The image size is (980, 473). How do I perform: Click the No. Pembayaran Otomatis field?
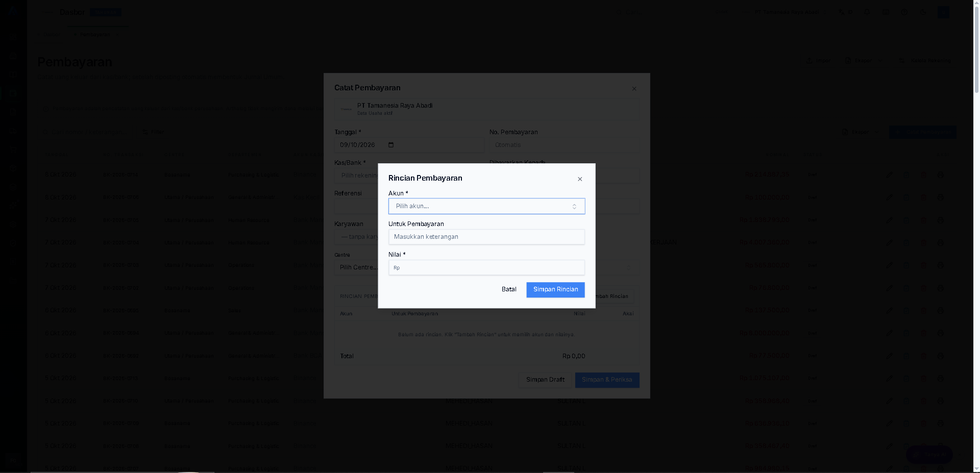pyautogui.click(x=564, y=145)
